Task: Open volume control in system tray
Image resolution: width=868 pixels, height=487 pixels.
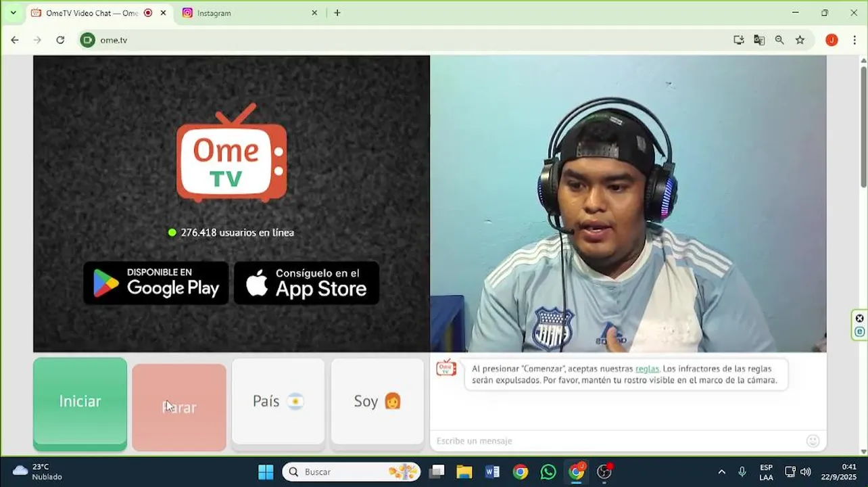Action: pyautogui.click(x=805, y=471)
